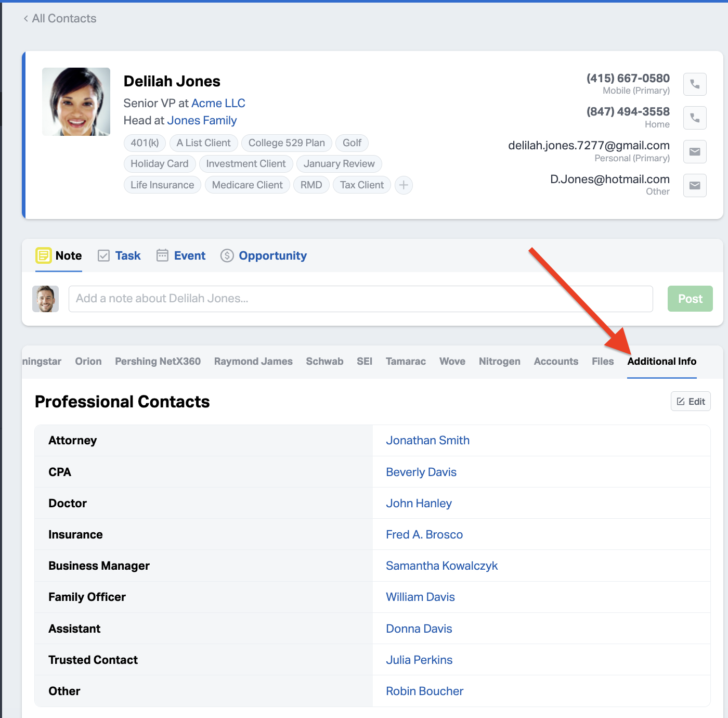The image size is (728, 718).
Task: Click the call icon for mobile number
Action: (694, 84)
